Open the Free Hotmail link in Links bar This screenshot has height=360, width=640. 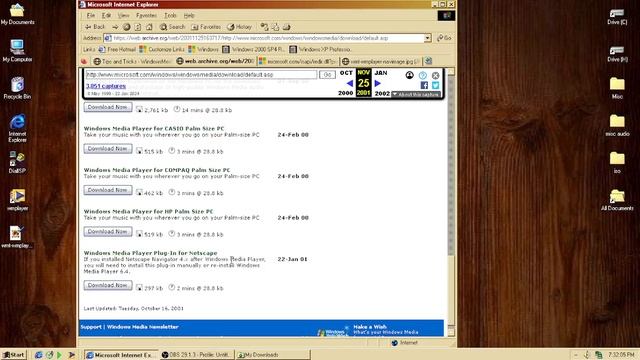tap(117, 49)
